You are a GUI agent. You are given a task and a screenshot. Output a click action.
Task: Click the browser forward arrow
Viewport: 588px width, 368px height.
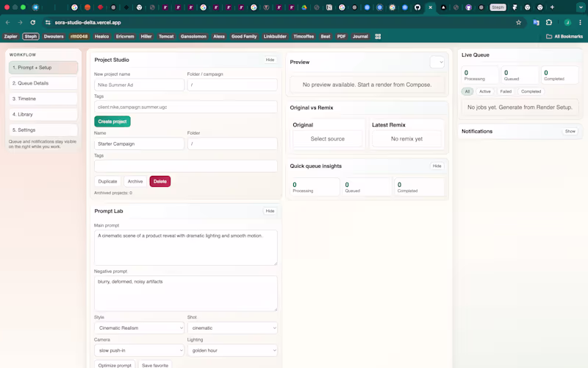21,23
